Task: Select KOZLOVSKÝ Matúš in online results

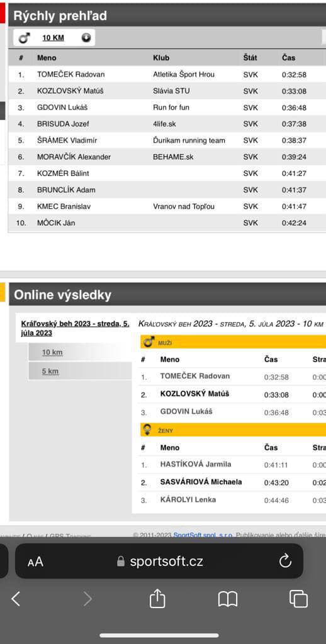Action: (x=195, y=394)
